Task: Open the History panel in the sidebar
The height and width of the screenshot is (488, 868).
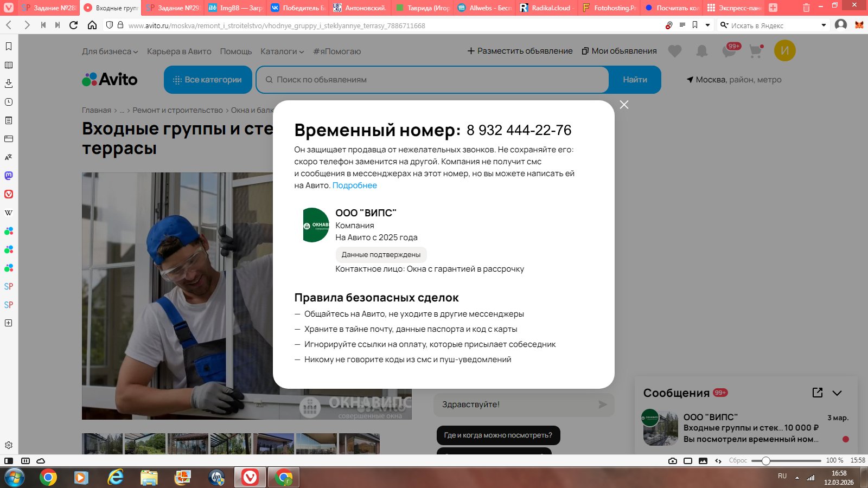Action: 9,102
